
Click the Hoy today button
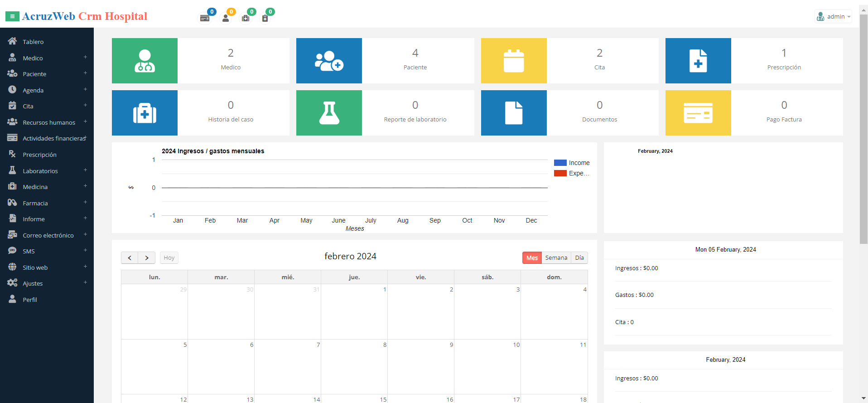pos(169,257)
